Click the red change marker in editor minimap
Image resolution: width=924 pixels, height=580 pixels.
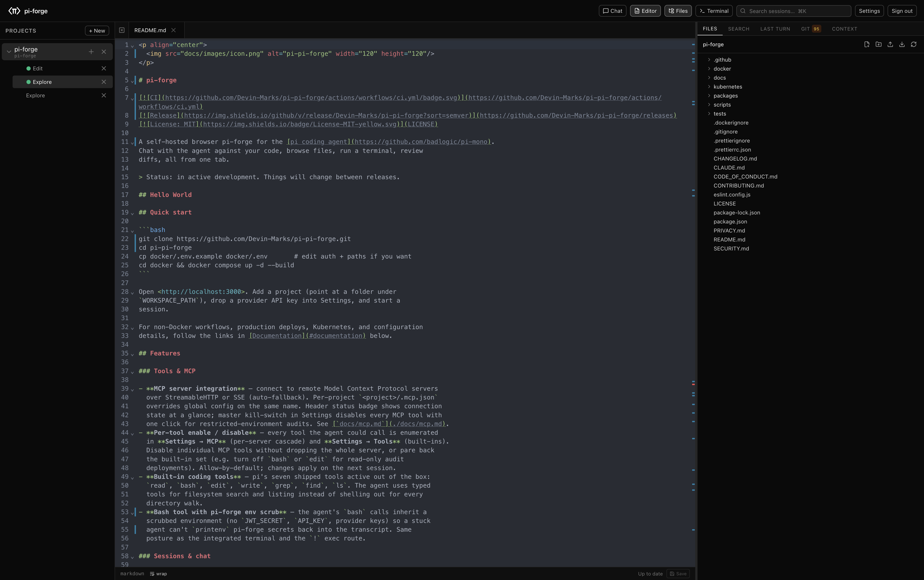[693, 384]
